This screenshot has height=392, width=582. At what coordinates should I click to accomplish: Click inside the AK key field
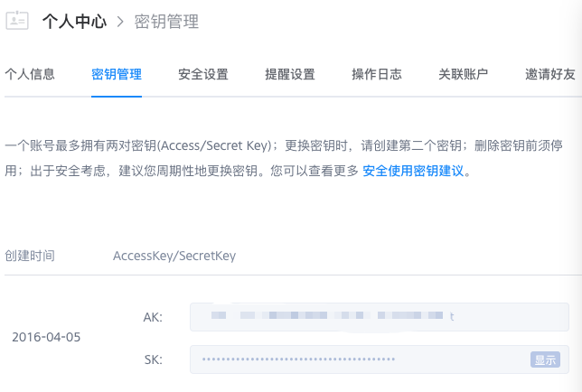point(380,317)
